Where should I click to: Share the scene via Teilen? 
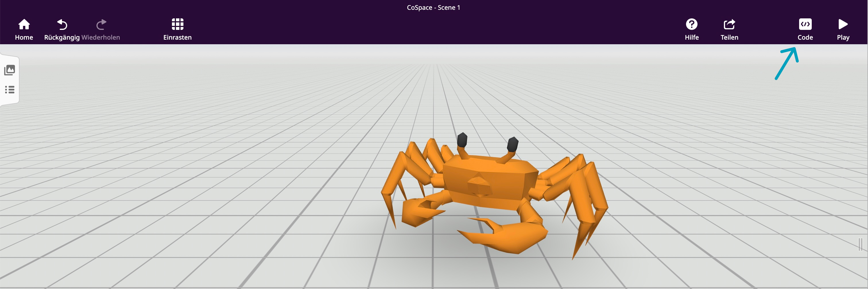point(729,29)
